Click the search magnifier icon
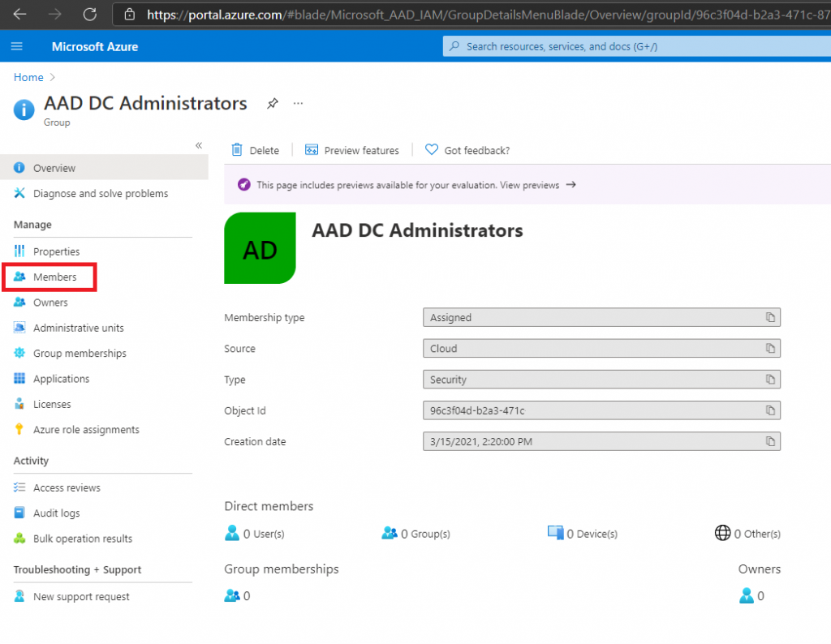This screenshot has width=831, height=644. click(x=454, y=46)
